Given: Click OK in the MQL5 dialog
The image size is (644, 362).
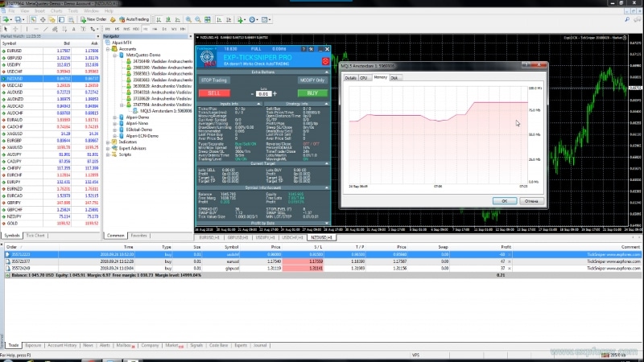Looking at the screenshot, I should click(504, 200).
